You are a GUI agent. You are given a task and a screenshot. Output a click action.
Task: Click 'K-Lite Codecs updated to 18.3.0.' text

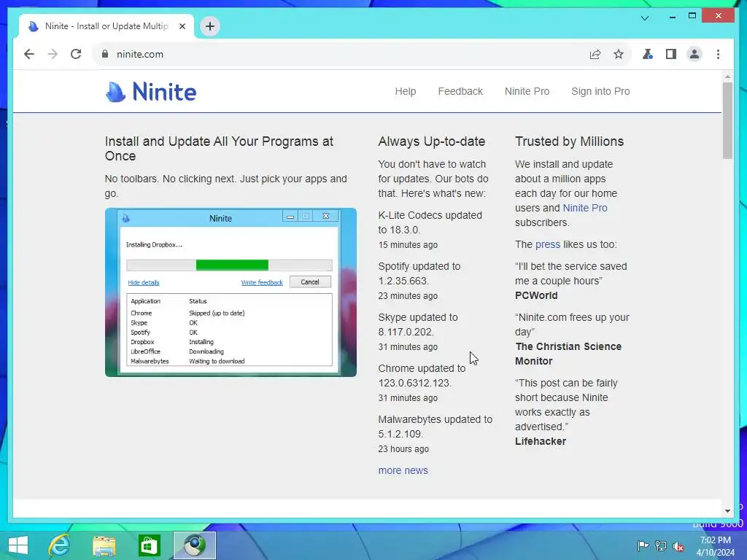[430, 222]
